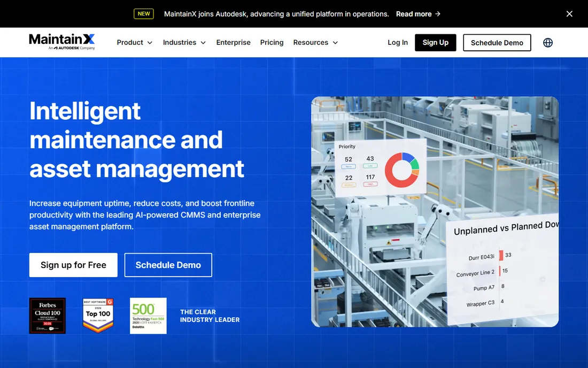Image resolution: width=588 pixels, height=368 pixels.
Task: Click the donut chart in Priority card
Action: 401,170
